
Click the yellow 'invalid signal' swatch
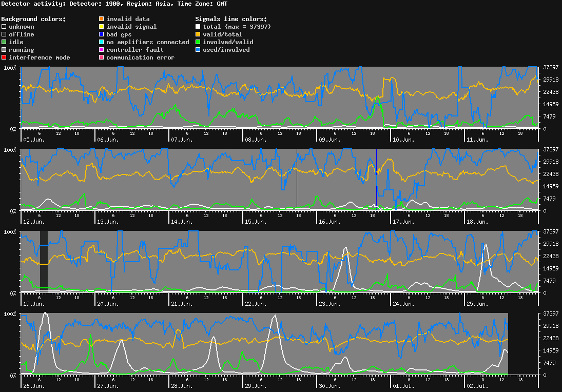102,27
